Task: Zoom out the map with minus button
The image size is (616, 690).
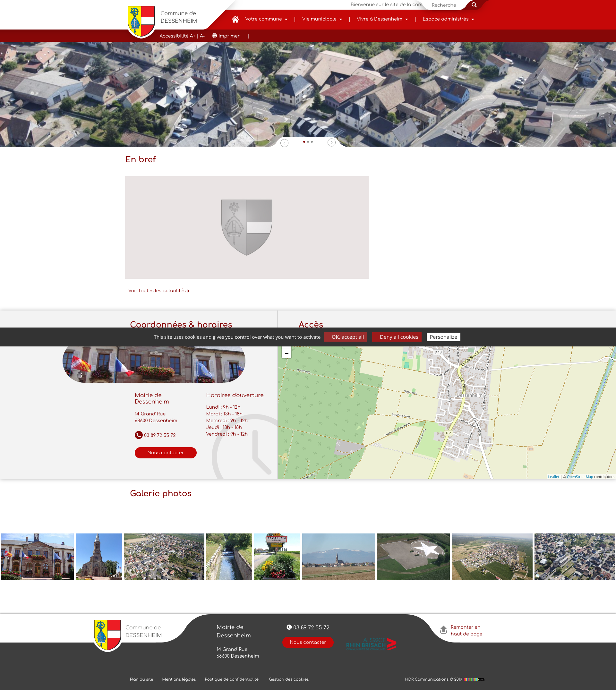Action: click(286, 353)
